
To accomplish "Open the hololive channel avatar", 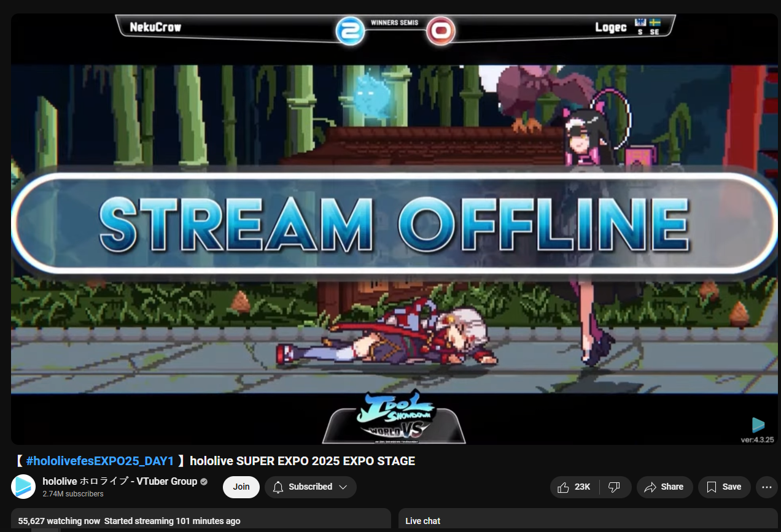I will (23, 487).
